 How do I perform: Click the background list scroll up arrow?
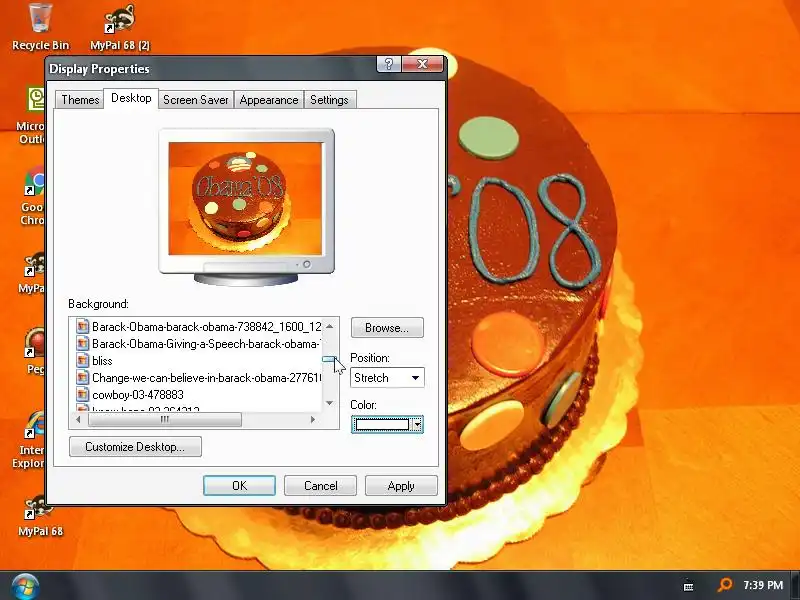point(330,326)
